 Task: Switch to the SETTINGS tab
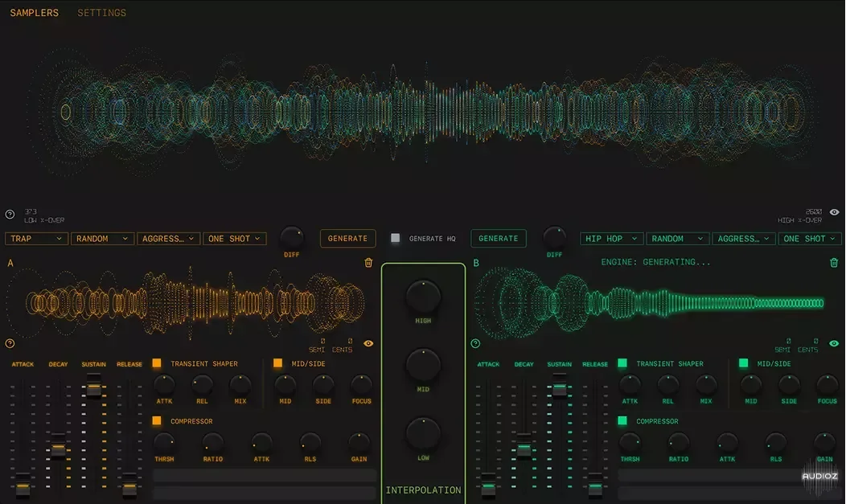coord(101,12)
